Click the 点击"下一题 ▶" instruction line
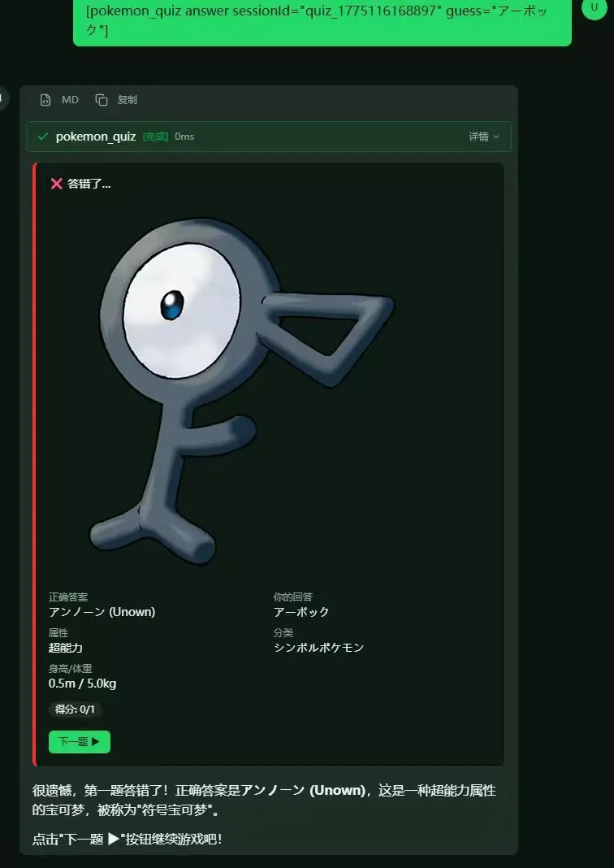 pyautogui.click(x=128, y=839)
